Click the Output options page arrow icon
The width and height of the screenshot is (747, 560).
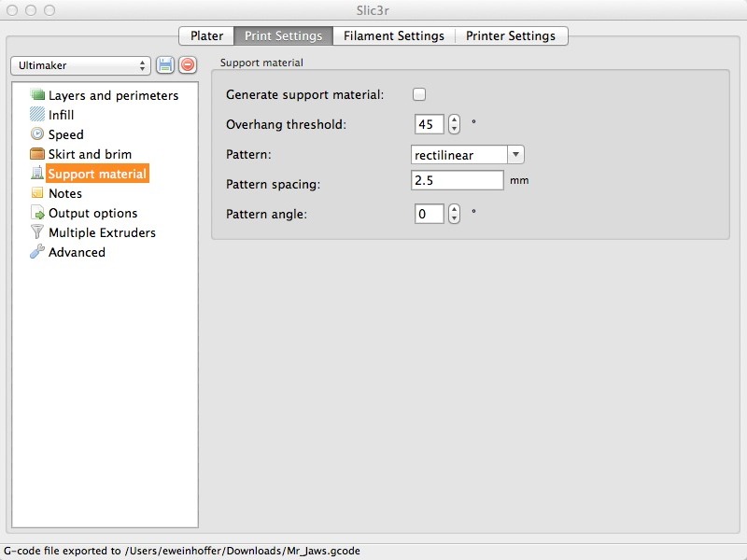tap(37, 213)
